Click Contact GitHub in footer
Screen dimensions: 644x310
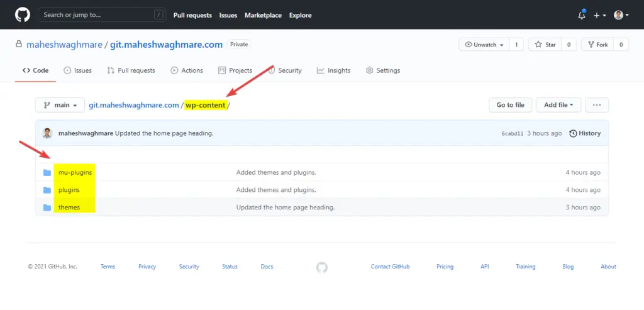pos(390,267)
